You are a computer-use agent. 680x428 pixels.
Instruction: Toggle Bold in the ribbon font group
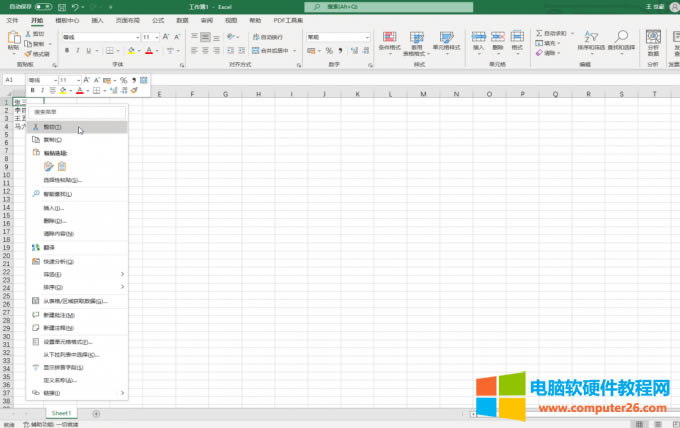pyautogui.click(x=65, y=50)
